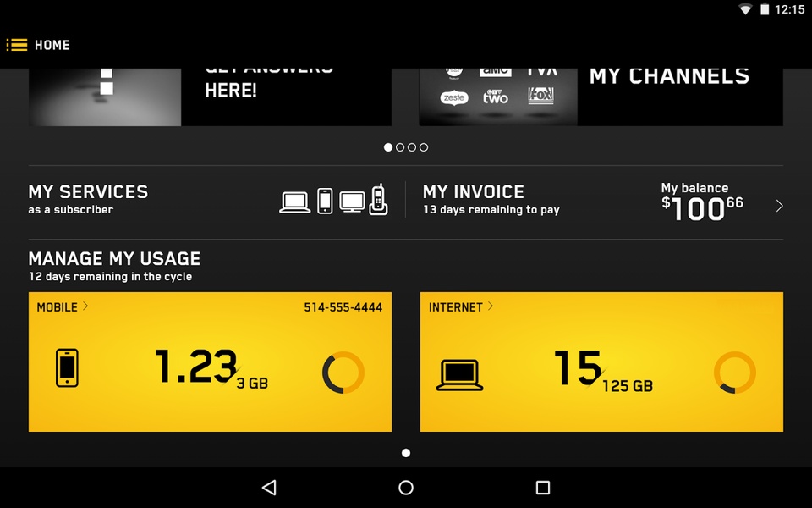Tap the mobile data usage ring chart
Screen dimensions: 812x508
343,373
